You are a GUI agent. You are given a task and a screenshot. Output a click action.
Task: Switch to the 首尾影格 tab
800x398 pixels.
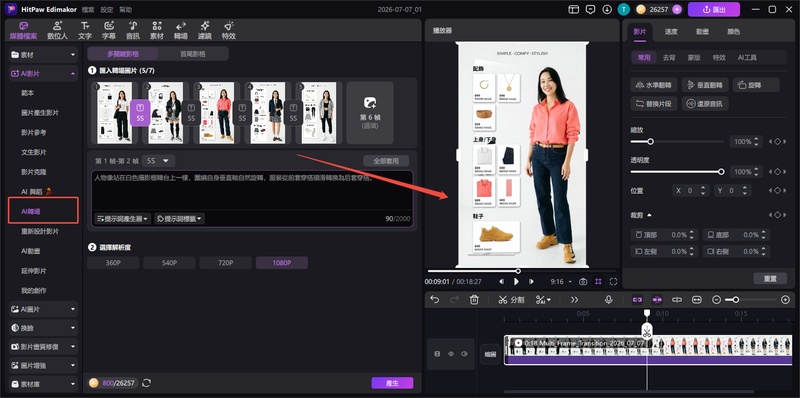coord(193,54)
